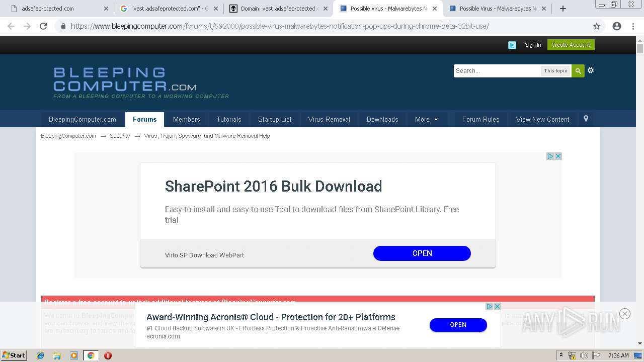644x362 pixels.
Task: Show hidden tray icons arrow
Action: click(561, 355)
